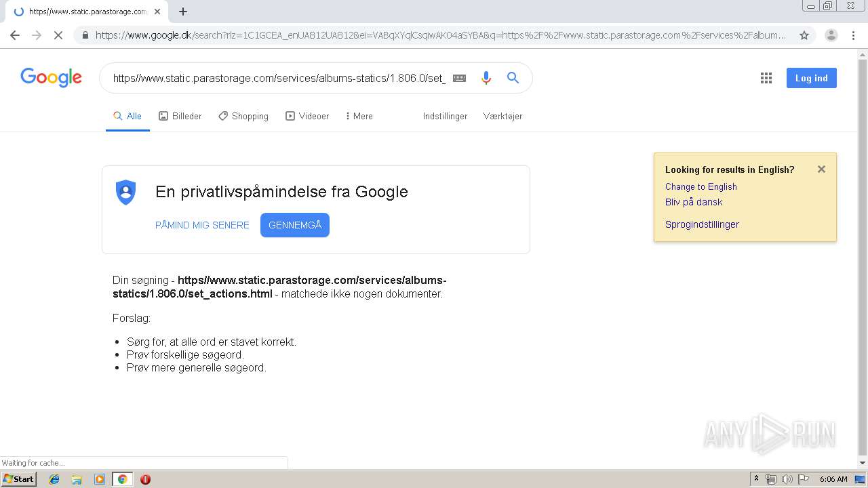Click the 6:06 AM clock
The width and height of the screenshot is (868, 488).
[x=833, y=479]
